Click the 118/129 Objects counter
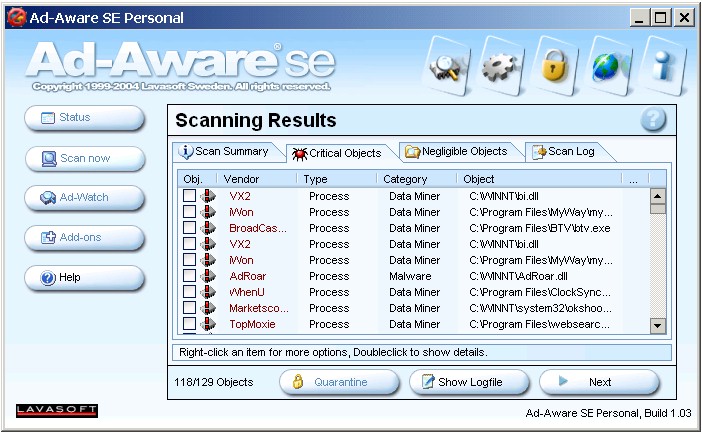 click(x=214, y=382)
